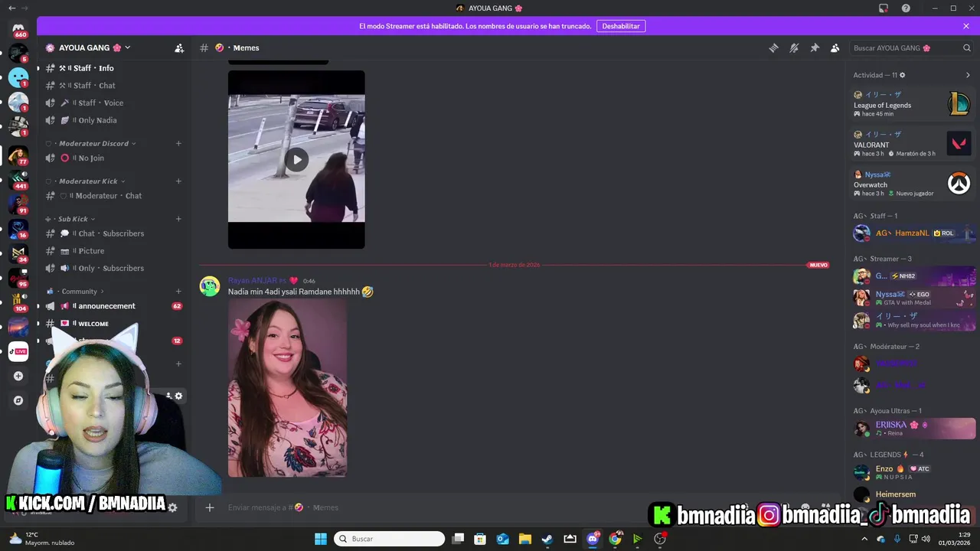Show hidden system tray icons chevron

click(865, 539)
